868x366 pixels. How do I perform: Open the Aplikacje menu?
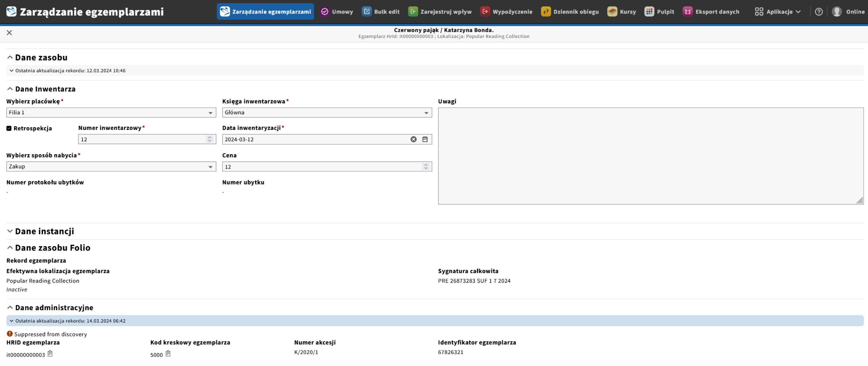(x=778, y=11)
